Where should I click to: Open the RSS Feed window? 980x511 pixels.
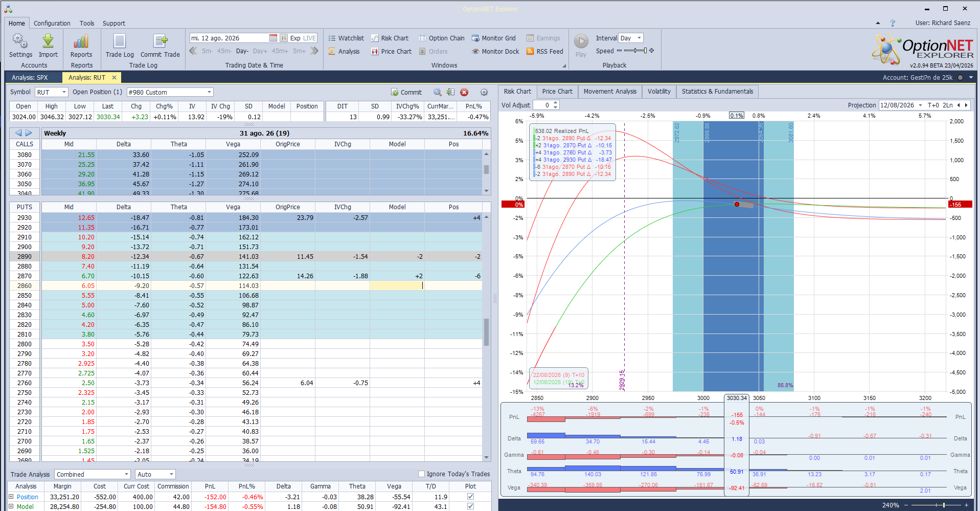coord(544,51)
